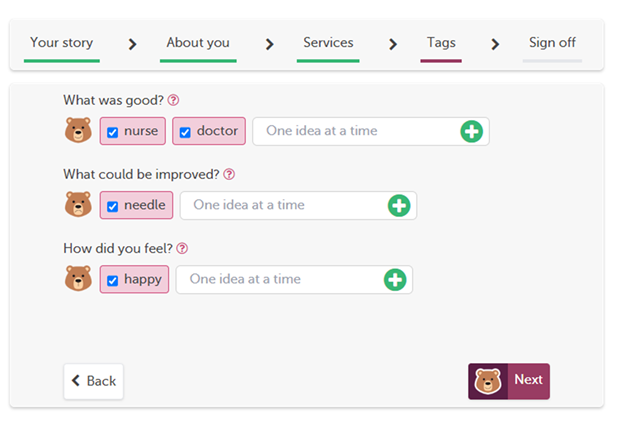The image size is (620, 421).
Task: Uncheck the nurse tag checkbox
Action: tap(113, 132)
